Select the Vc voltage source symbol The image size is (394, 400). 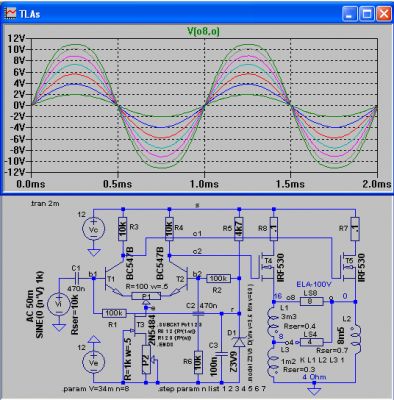click(93, 229)
